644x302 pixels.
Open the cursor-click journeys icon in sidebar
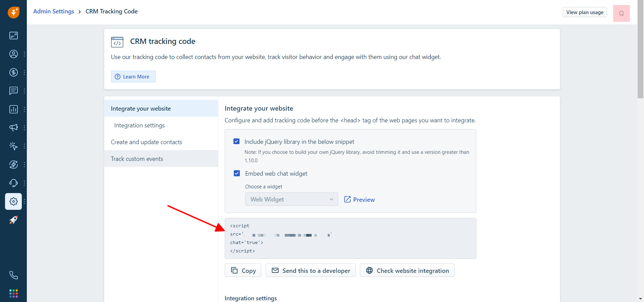point(13,146)
